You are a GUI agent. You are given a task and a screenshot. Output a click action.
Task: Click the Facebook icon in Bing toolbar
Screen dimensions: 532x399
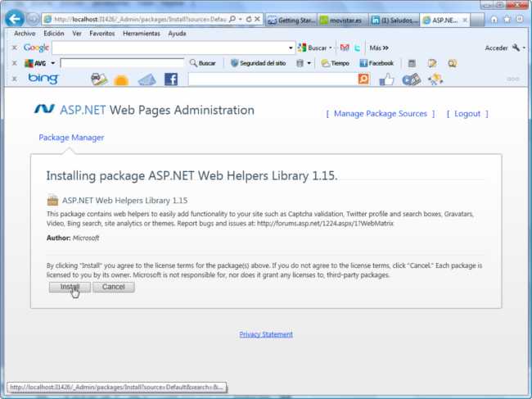[x=170, y=79]
